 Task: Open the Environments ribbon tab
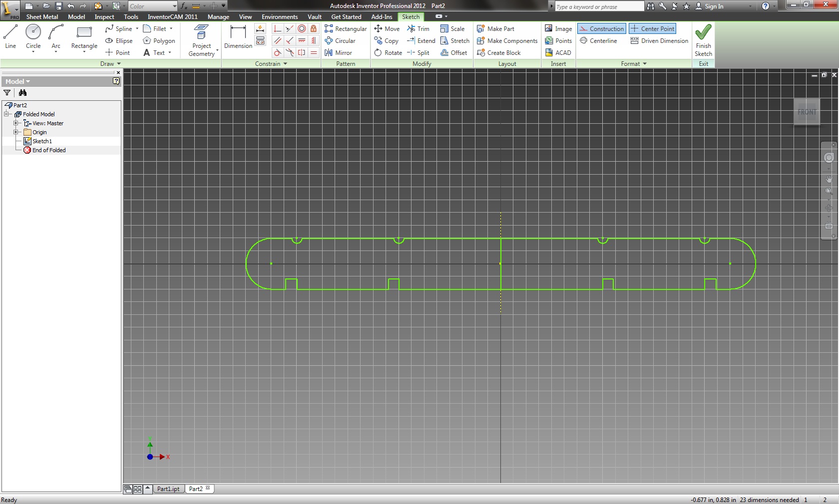click(x=280, y=17)
